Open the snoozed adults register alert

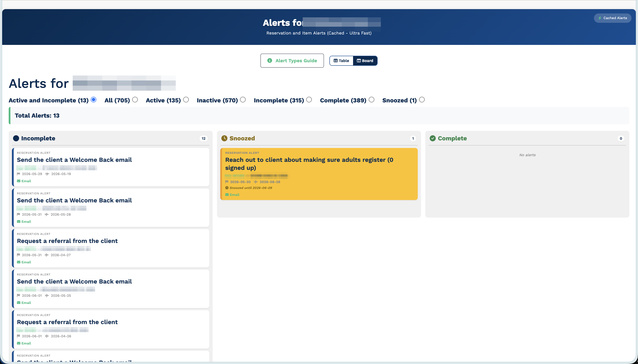(x=319, y=174)
